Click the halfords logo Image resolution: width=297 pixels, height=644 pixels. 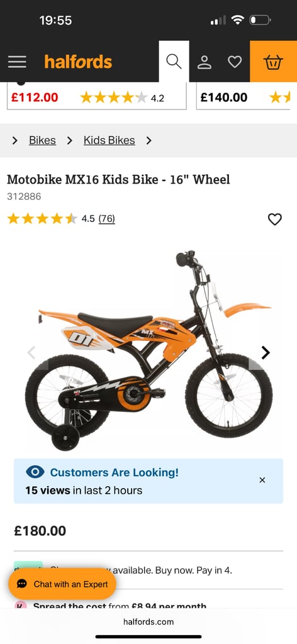(78, 62)
